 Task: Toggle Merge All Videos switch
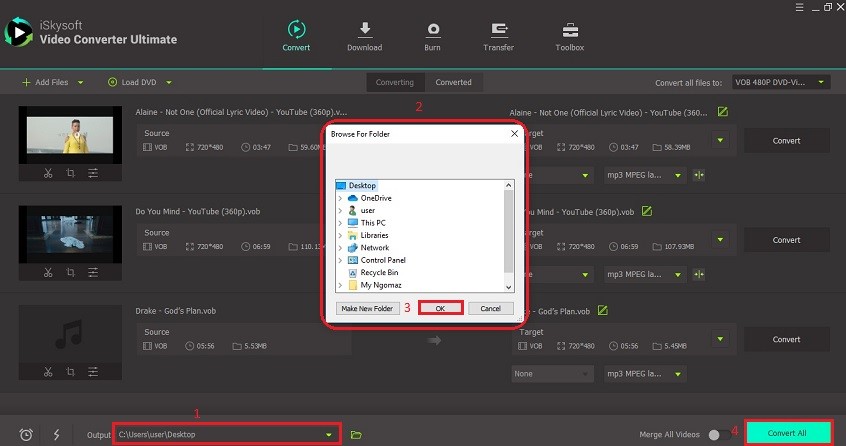point(716,434)
